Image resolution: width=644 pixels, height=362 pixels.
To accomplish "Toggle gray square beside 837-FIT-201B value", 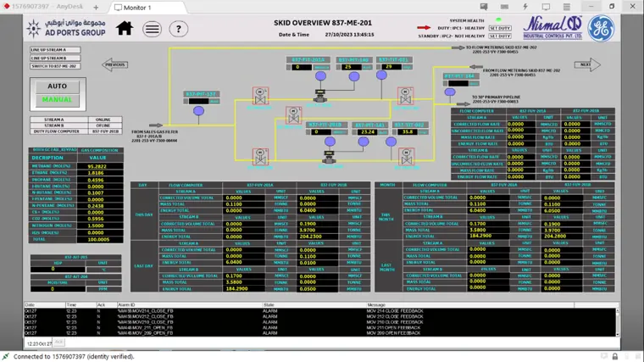I will click(308, 132).
